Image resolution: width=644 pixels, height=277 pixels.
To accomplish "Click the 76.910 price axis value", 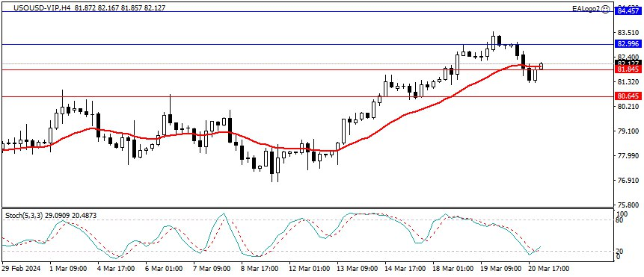I will tap(629, 180).
